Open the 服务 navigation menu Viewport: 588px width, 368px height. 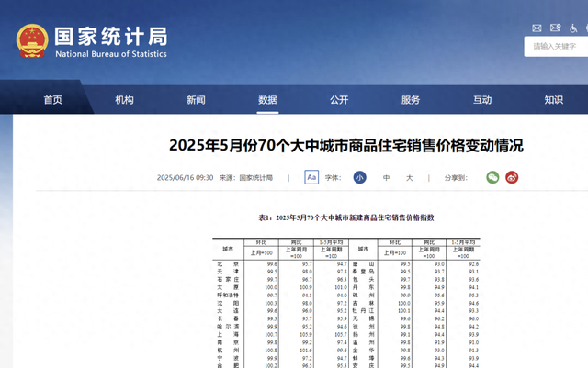[411, 100]
